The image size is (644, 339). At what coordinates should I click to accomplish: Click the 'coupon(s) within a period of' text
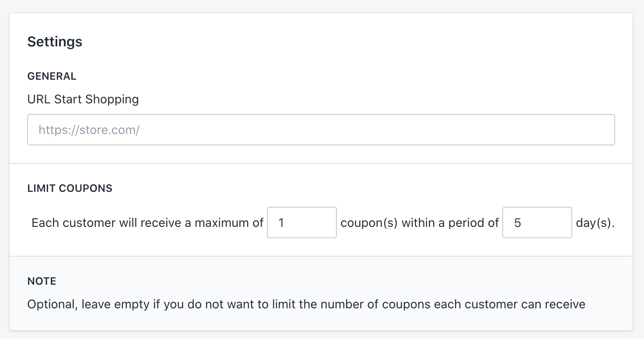419,223
